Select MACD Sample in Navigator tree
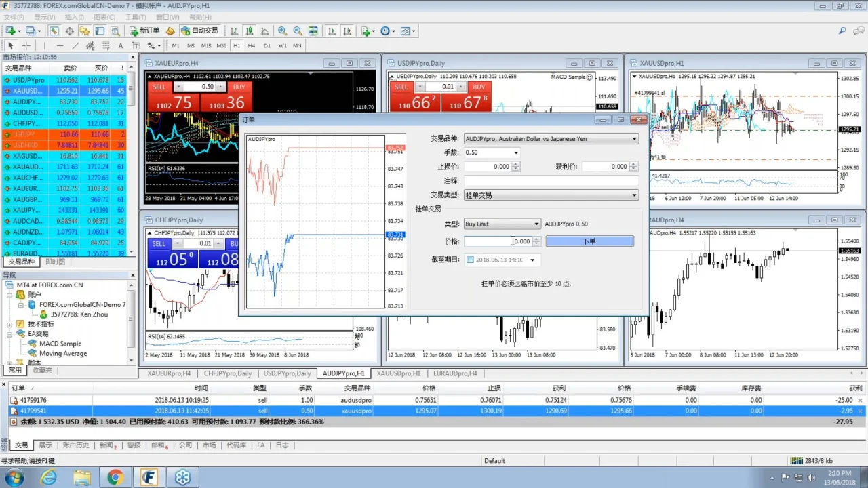Image resolution: width=868 pixels, height=488 pixels. click(x=60, y=344)
